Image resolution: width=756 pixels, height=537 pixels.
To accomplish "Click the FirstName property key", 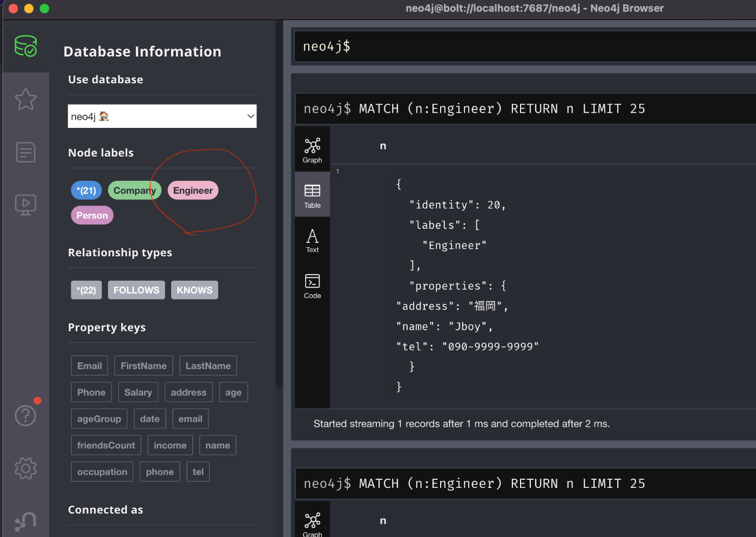I will (144, 365).
